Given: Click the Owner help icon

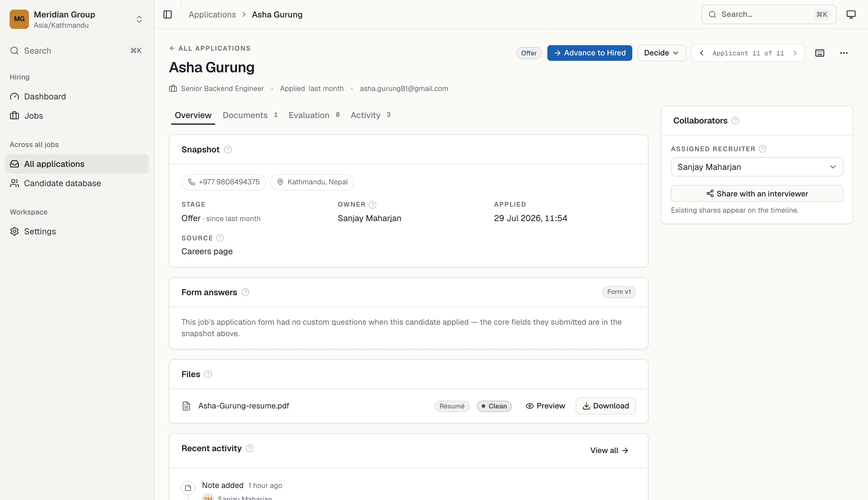Looking at the screenshot, I should click(373, 205).
